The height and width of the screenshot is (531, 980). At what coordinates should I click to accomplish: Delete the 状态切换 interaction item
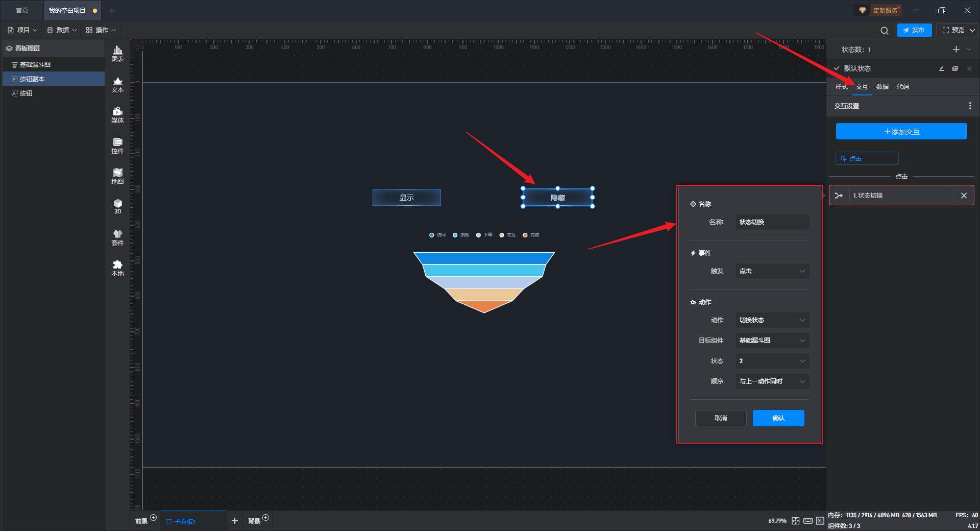coord(964,196)
